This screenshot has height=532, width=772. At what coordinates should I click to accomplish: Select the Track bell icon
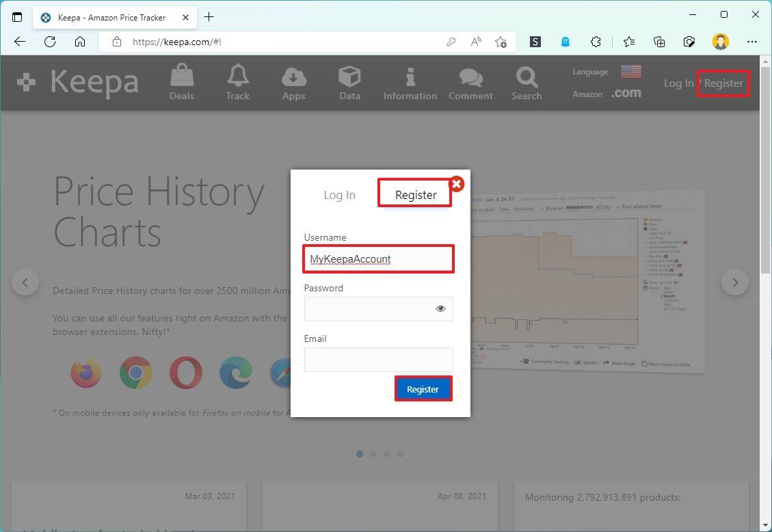click(x=237, y=75)
